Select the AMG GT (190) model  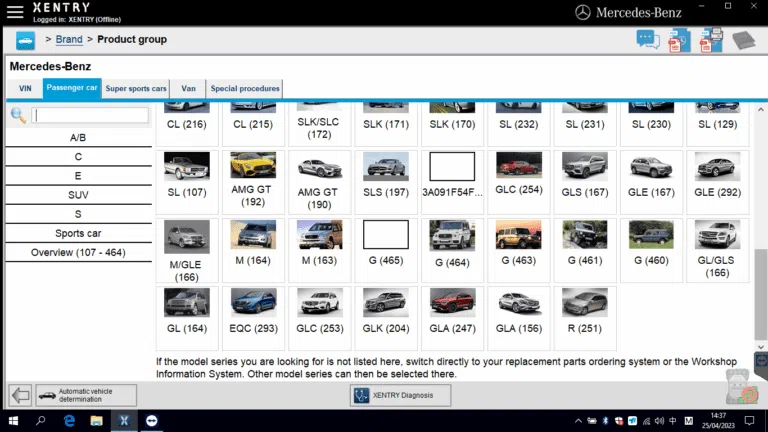point(319,182)
